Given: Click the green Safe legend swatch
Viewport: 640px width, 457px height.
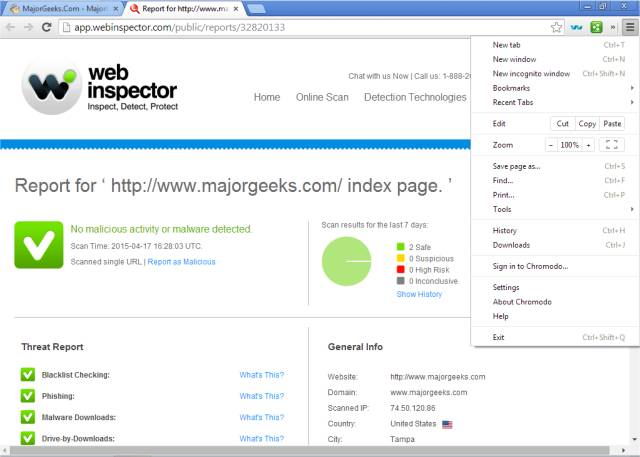Looking at the screenshot, I should click(400, 246).
